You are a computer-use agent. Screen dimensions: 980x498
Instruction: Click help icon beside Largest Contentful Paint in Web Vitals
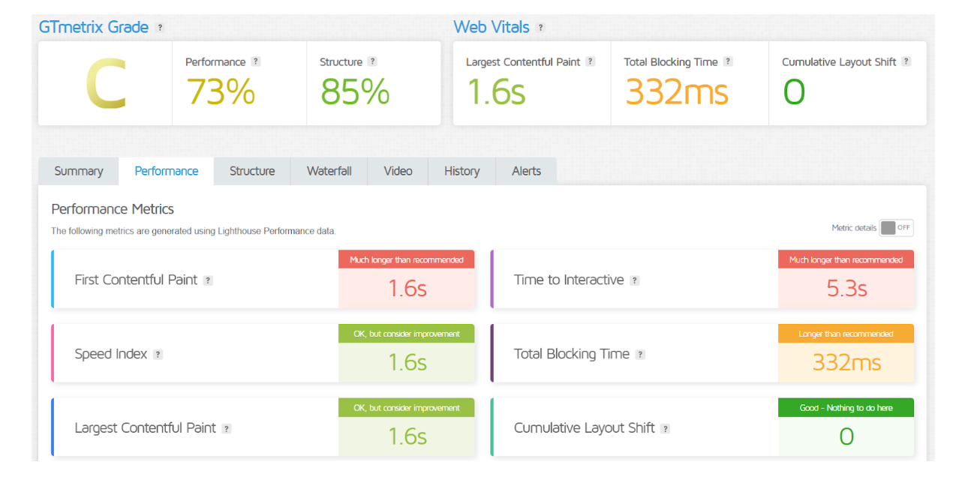pyautogui.click(x=591, y=61)
